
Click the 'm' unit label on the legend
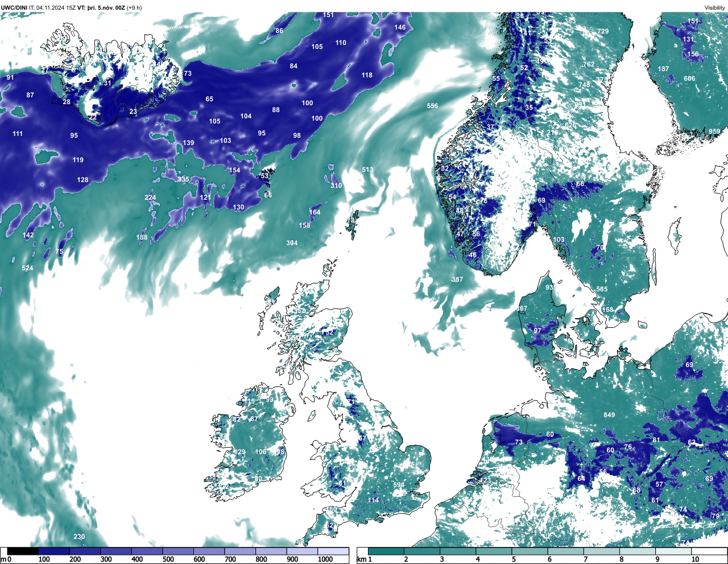click(x=3, y=559)
